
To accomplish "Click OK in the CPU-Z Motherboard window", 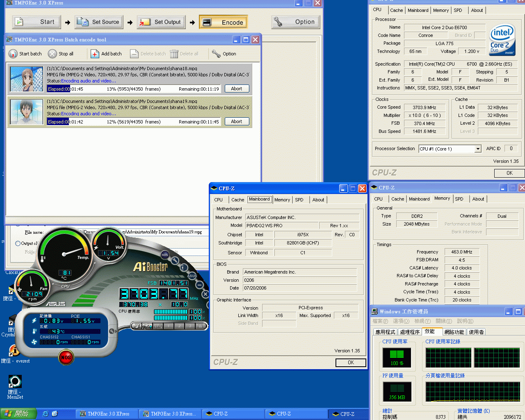I will click(x=351, y=363).
